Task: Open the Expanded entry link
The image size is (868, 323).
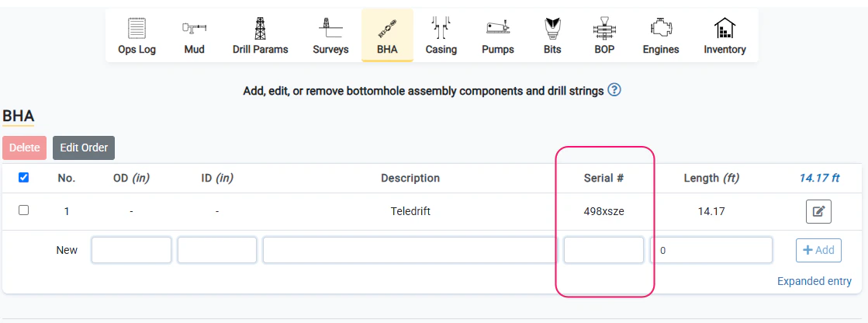Action: [x=814, y=281]
